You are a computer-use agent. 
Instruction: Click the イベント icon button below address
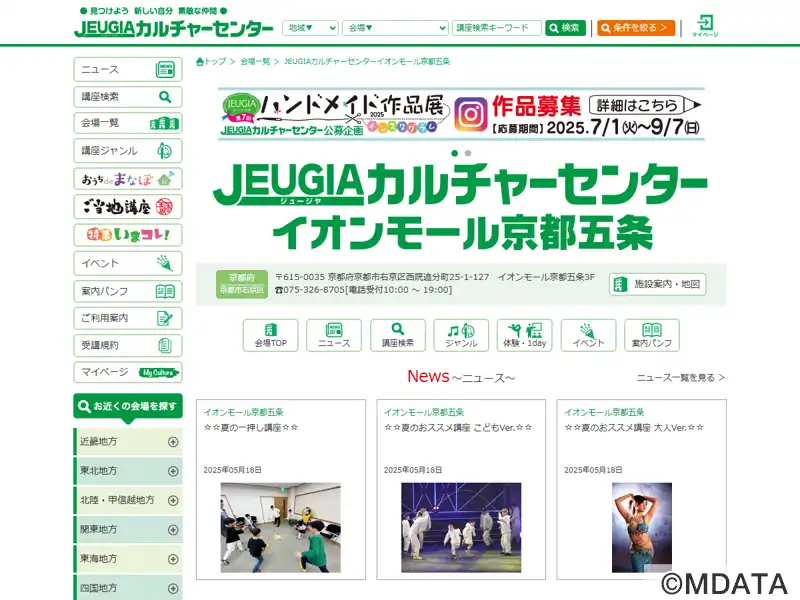click(x=588, y=335)
